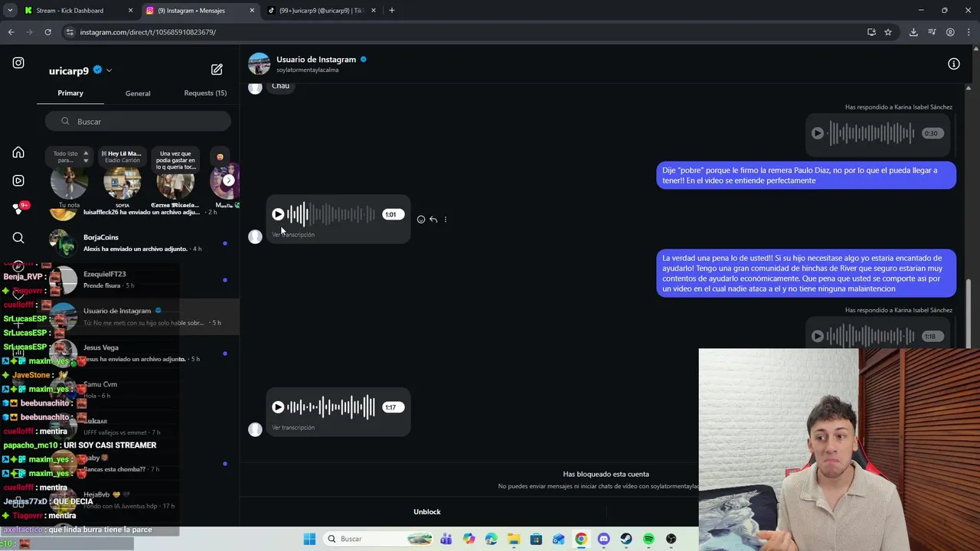
Task: Select the Usuario de Instagram conversation row
Action: coord(138,316)
